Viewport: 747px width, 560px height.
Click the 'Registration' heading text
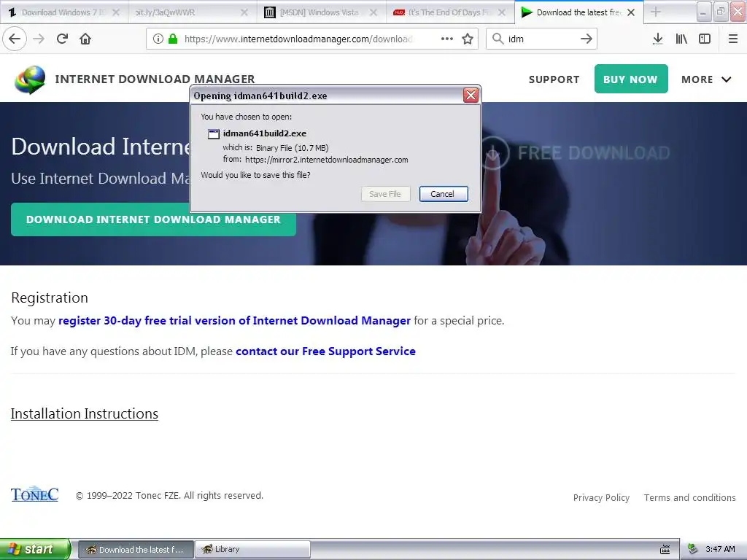point(50,297)
